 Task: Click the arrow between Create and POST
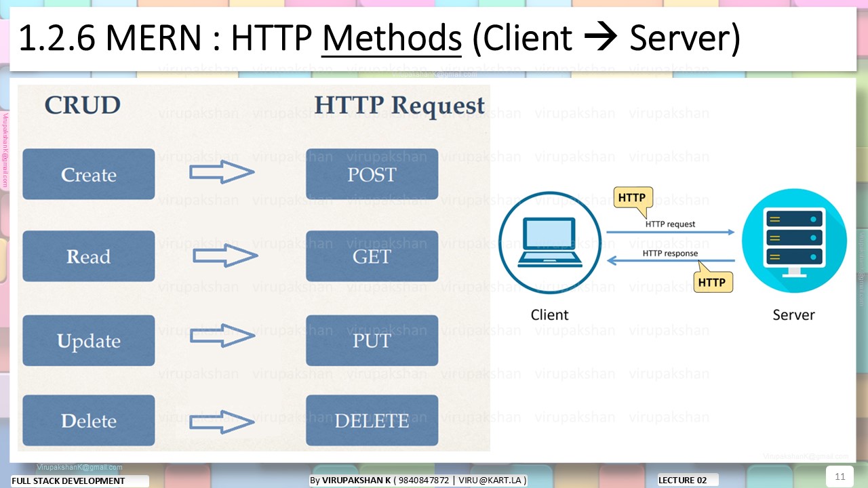tap(222, 173)
